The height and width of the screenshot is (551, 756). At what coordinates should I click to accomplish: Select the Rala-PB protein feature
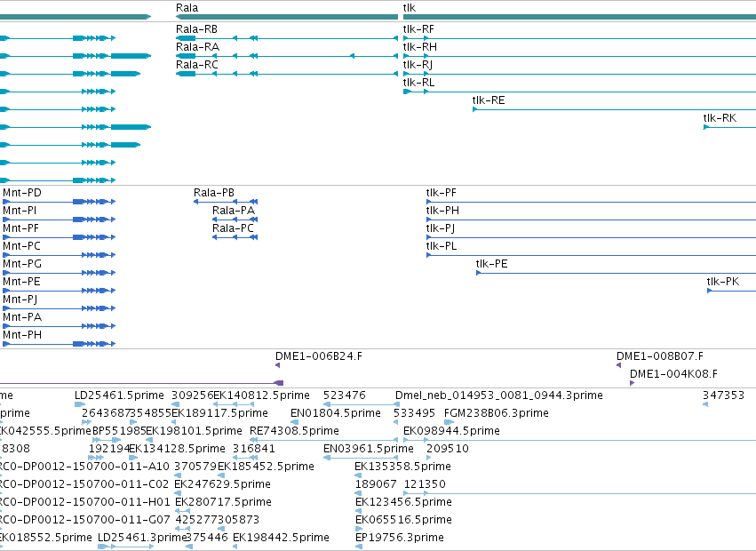[214, 193]
